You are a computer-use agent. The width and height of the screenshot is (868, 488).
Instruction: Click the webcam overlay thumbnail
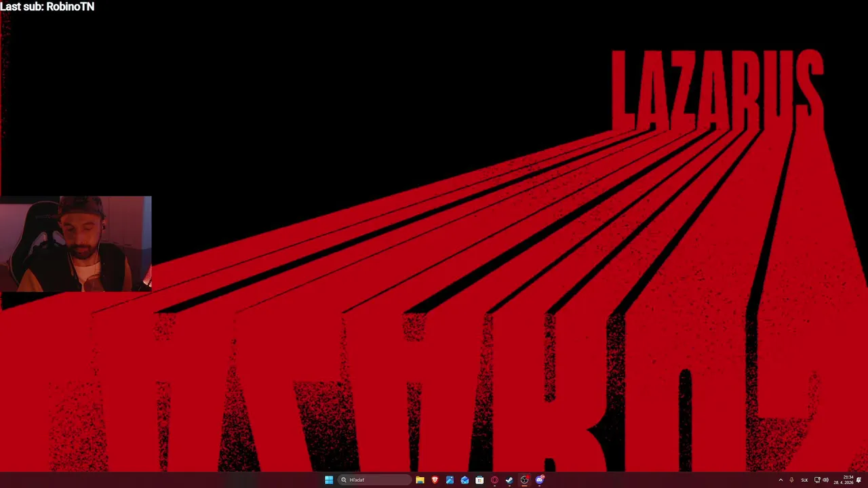76,244
